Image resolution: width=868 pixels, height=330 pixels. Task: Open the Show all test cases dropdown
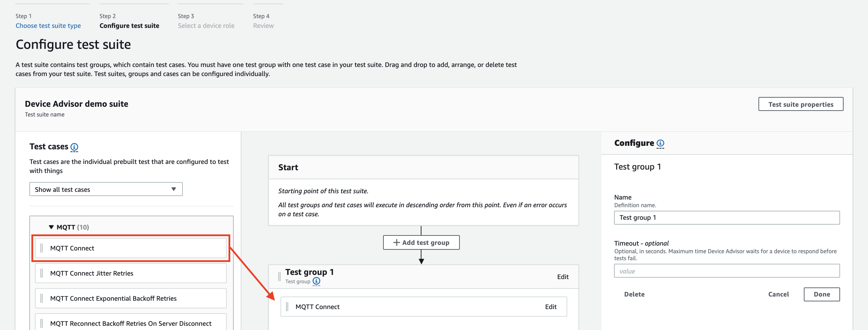tap(106, 189)
